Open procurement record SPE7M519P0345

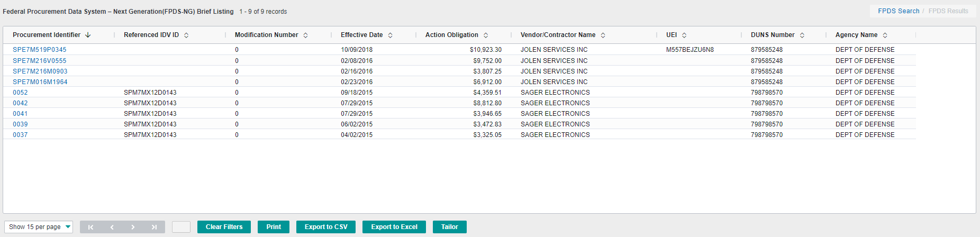[40, 50]
